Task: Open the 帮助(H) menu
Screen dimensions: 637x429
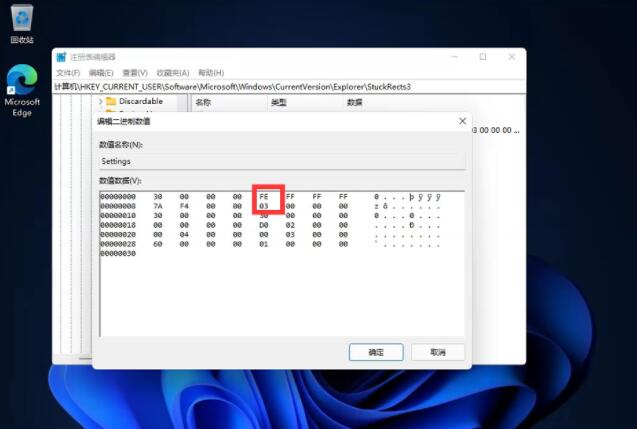Action: pos(211,73)
